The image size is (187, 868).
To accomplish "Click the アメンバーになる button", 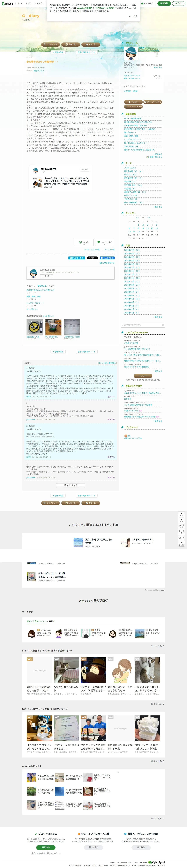I will (152, 102).
